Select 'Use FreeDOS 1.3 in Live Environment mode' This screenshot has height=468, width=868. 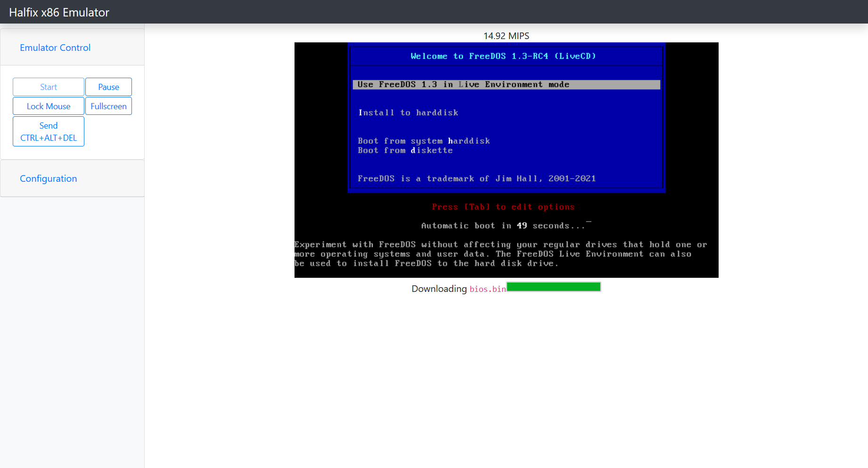coord(506,85)
